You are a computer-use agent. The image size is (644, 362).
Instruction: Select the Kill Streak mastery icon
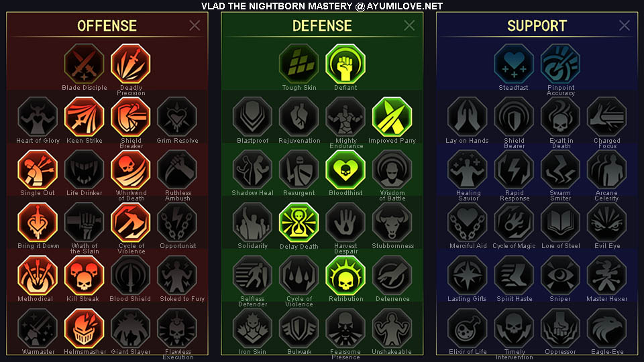85,276
